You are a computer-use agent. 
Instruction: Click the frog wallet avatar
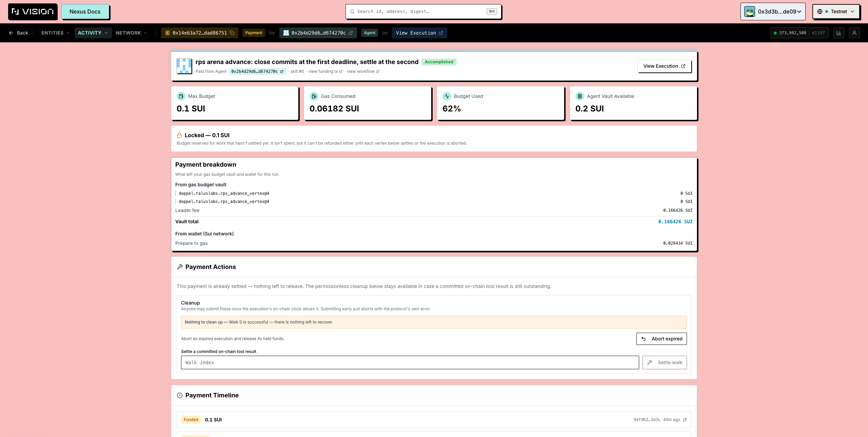pos(749,12)
